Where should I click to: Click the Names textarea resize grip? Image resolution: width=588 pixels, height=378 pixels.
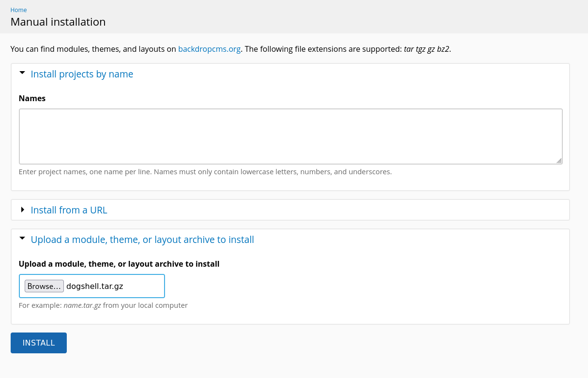pos(559,161)
